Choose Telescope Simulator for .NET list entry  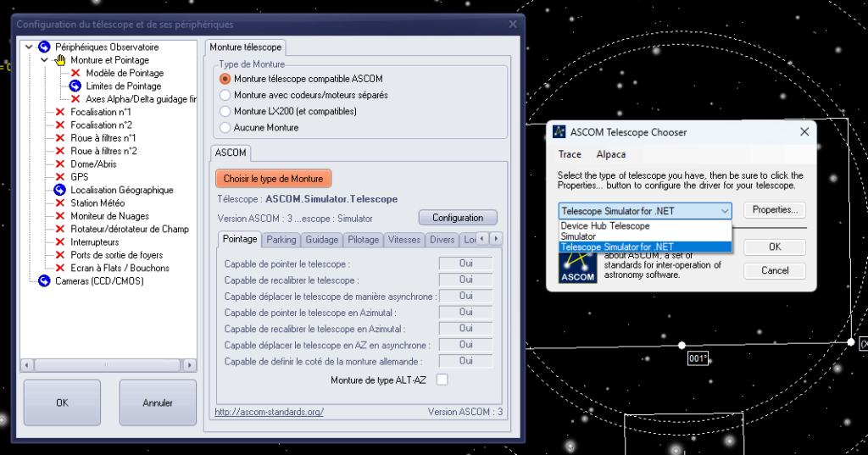(645, 247)
